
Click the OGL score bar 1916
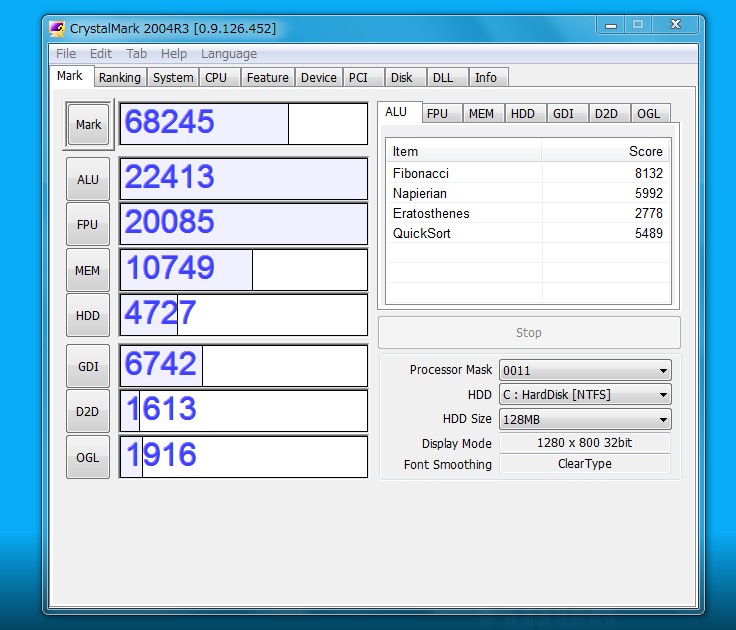point(244,457)
